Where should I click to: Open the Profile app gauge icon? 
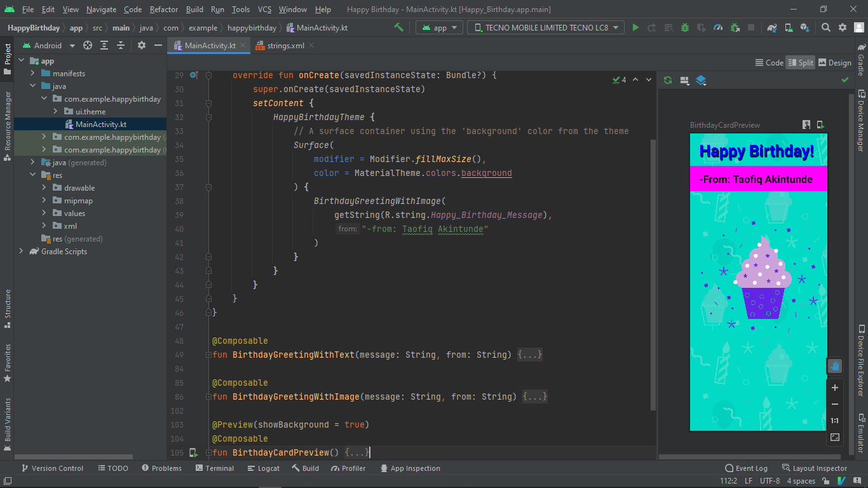[x=718, y=28]
